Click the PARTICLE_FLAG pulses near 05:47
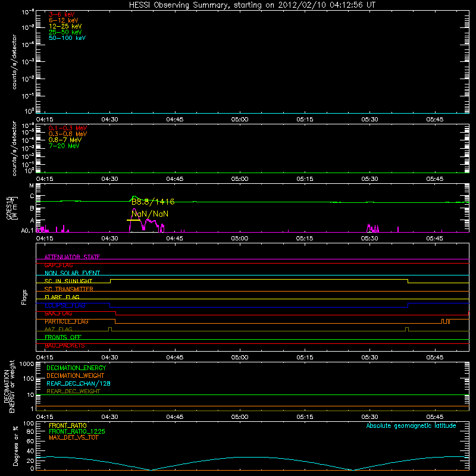476x476 pixels. point(446,321)
